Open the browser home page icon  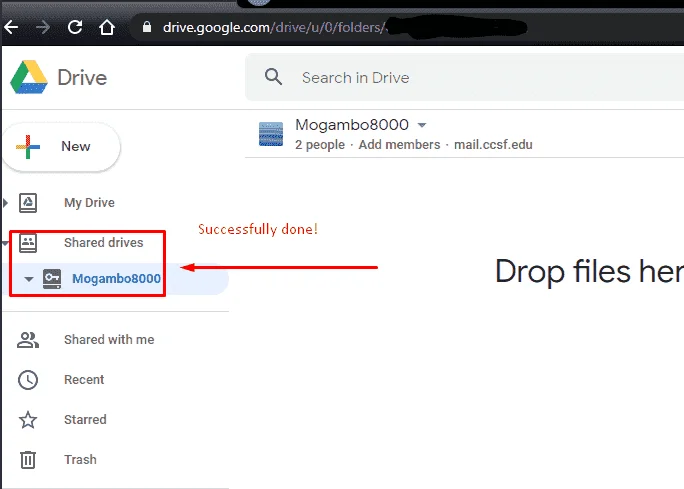tap(107, 27)
